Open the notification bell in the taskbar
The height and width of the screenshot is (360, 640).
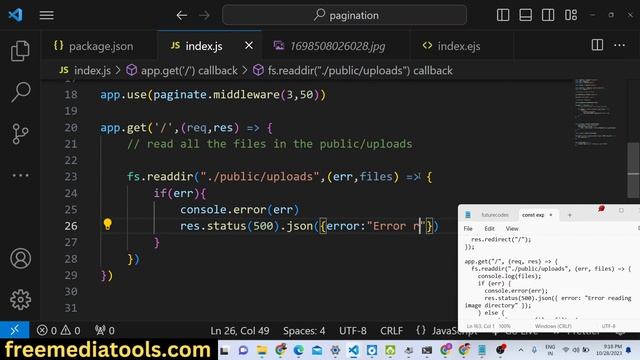[x=629, y=350]
